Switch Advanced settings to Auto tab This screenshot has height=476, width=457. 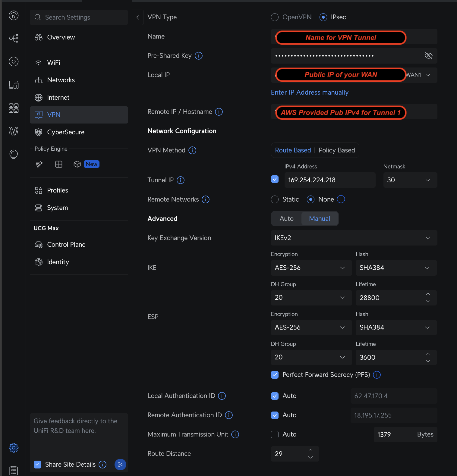pyautogui.click(x=286, y=219)
